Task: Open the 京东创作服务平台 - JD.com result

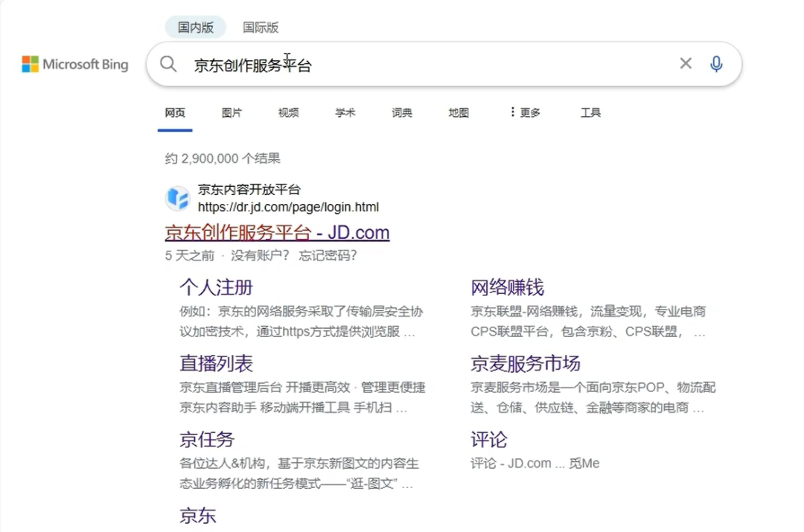Action: point(278,232)
